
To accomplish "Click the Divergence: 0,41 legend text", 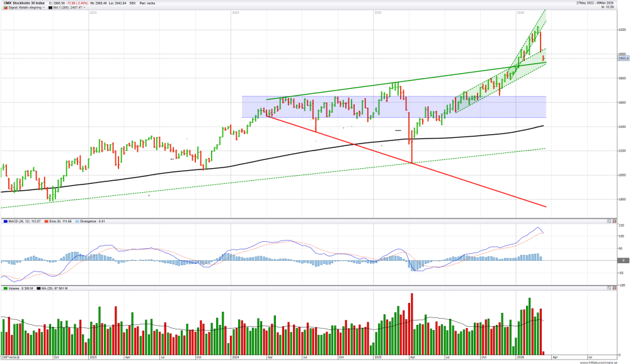I will click(93, 222).
